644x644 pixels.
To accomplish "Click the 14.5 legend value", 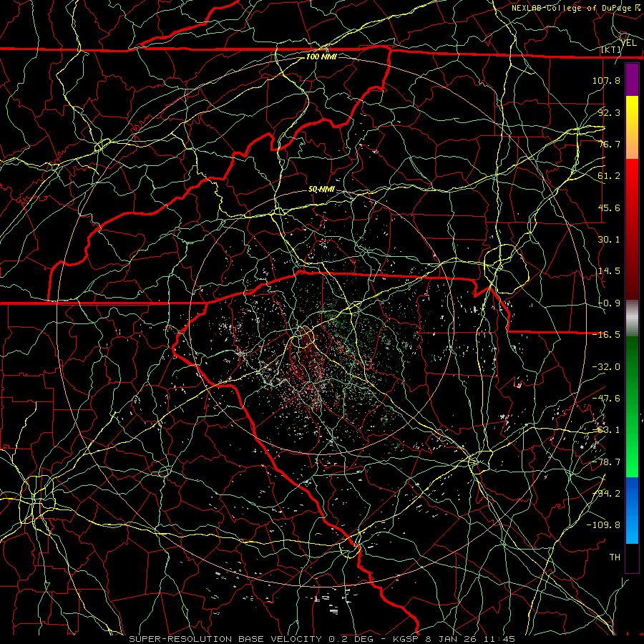I will pyautogui.click(x=609, y=271).
